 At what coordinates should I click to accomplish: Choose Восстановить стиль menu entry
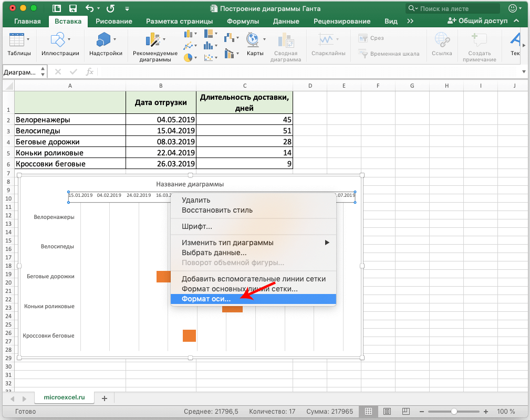tap(254, 210)
